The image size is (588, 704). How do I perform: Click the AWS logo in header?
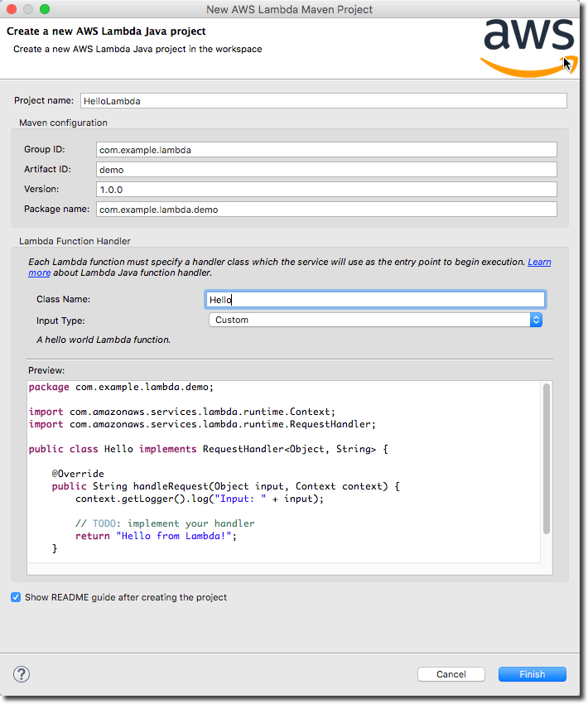(529, 49)
